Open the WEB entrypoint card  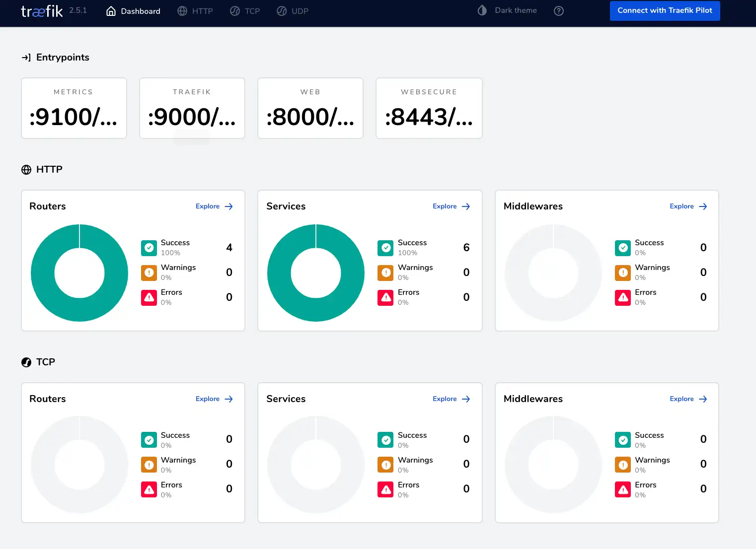(310, 108)
